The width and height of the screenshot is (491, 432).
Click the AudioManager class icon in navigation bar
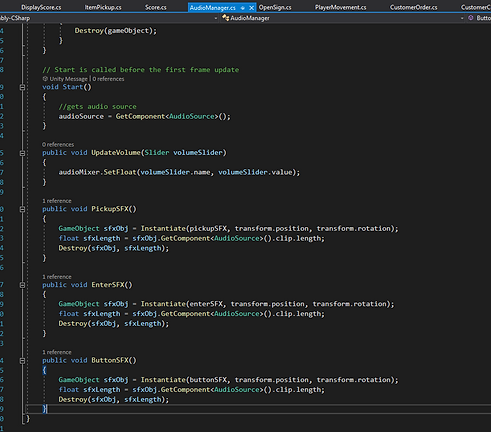[x=225, y=18]
